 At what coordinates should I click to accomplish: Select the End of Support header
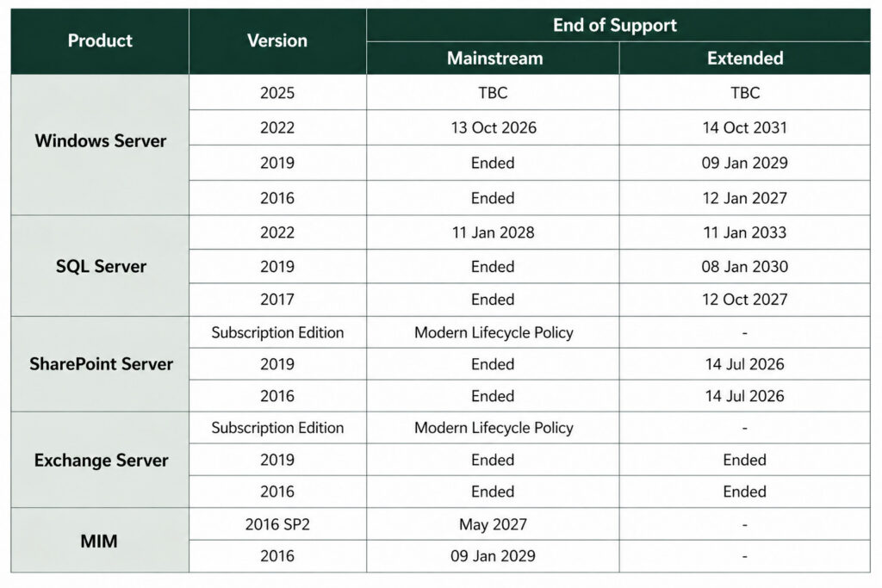click(x=614, y=25)
